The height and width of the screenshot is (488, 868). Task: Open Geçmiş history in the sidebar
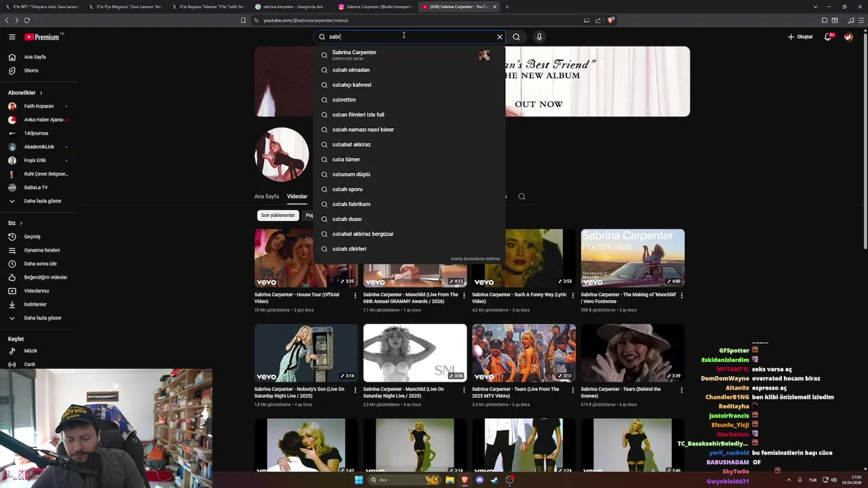point(39,237)
